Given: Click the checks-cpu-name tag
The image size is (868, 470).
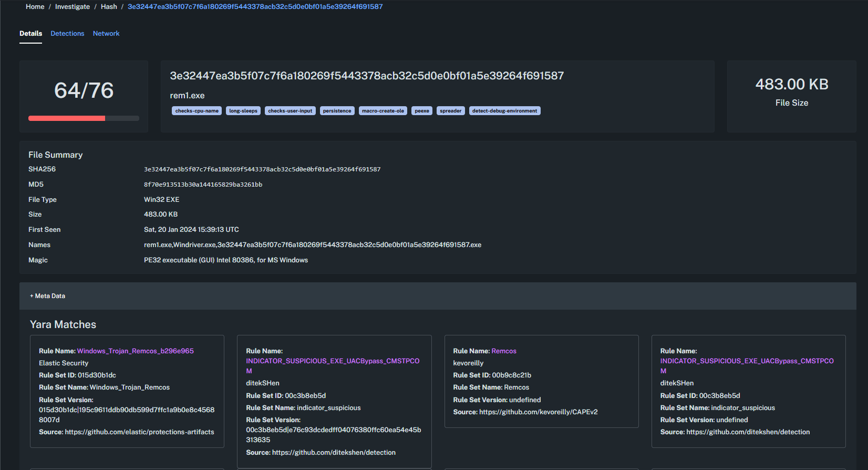Looking at the screenshot, I should pos(197,111).
